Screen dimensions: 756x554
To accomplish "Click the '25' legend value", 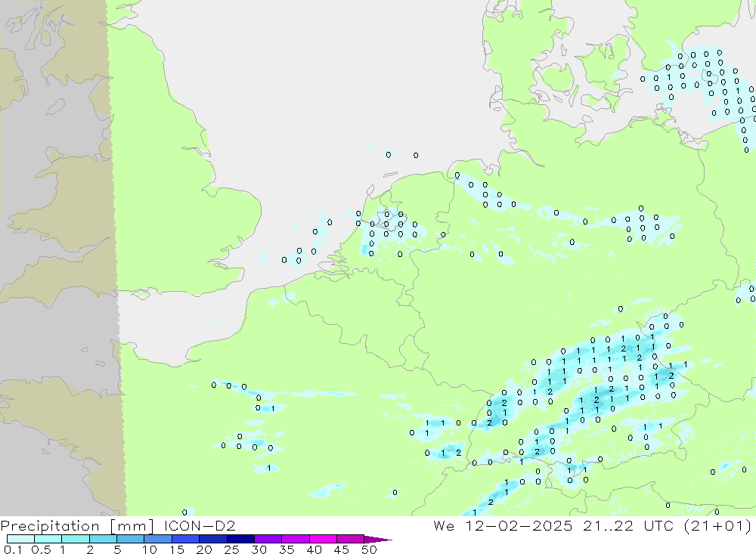I will click(231, 549).
